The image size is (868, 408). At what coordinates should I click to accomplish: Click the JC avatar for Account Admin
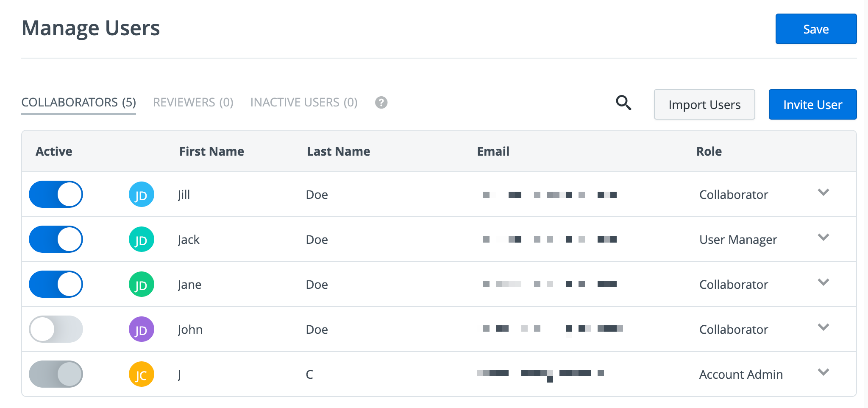(x=141, y=374)
